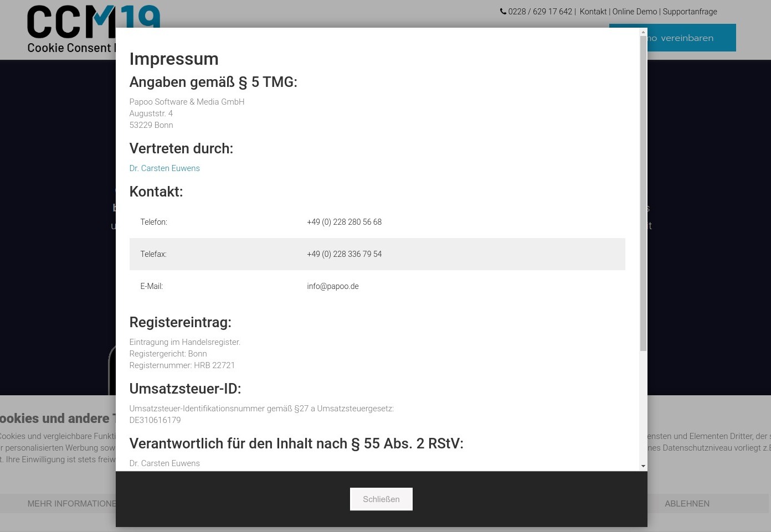Call the 0228 / 629 17 642 number
The height and width of the screenshot is (532, 771).
coord(540,12)
